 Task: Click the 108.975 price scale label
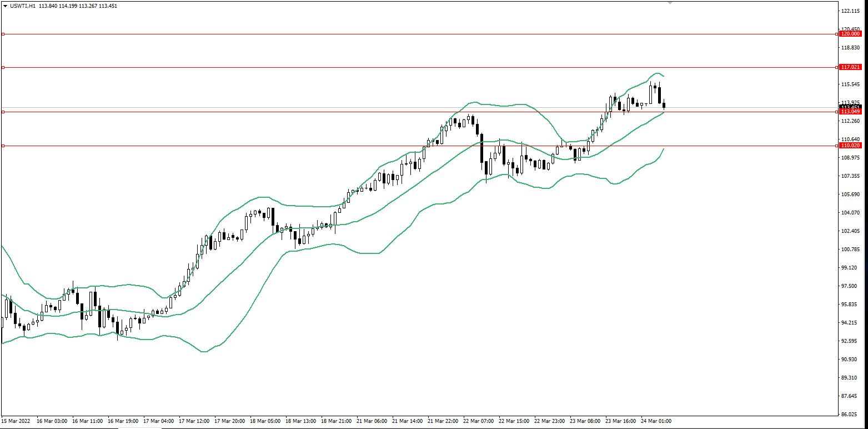tap(850, 158)
